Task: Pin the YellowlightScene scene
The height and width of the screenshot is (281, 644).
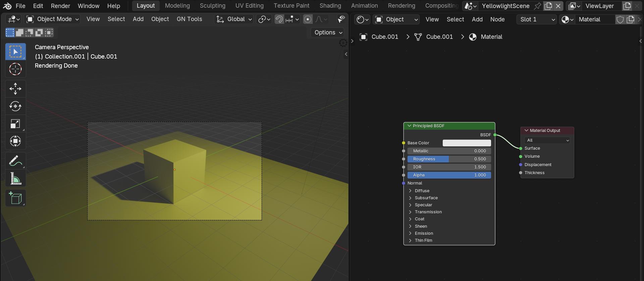Action: [x=537, y=6]
